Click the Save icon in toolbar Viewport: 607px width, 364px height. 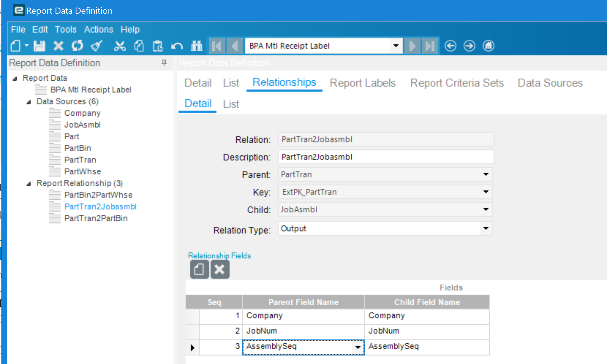click(39, 46)
